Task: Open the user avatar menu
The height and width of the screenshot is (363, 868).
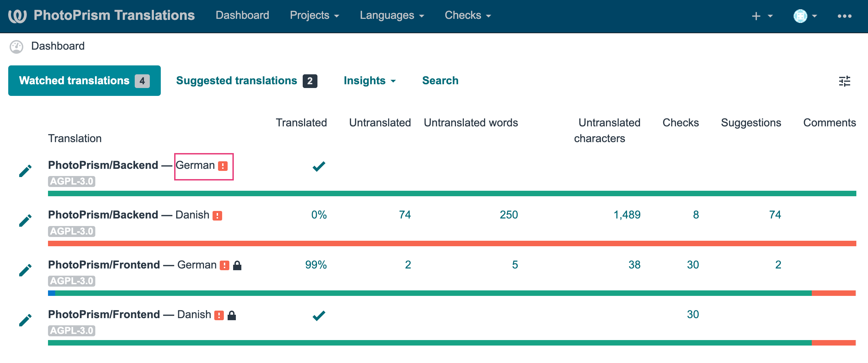Action: [x=805, y=16]
